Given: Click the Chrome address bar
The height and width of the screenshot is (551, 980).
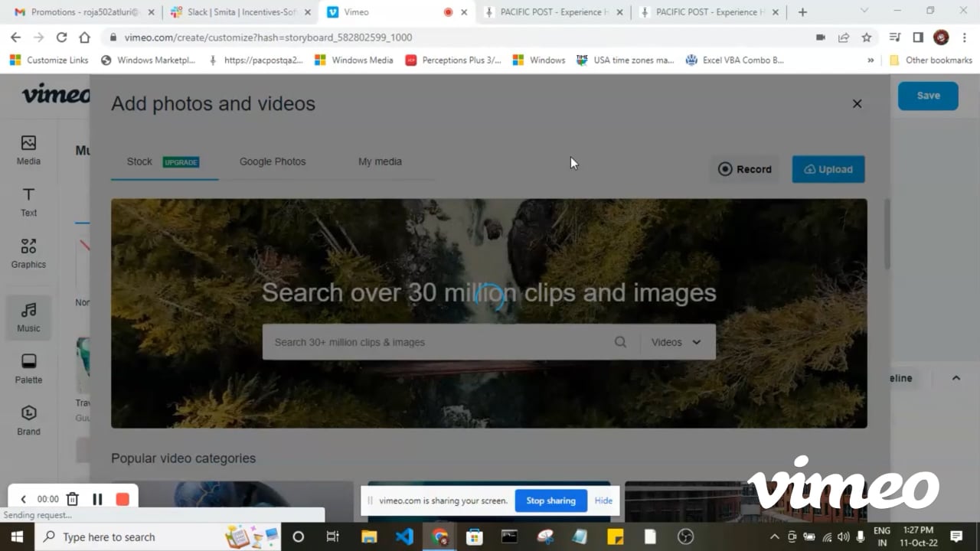Looking at the screenshot, I should pos(459,37).
